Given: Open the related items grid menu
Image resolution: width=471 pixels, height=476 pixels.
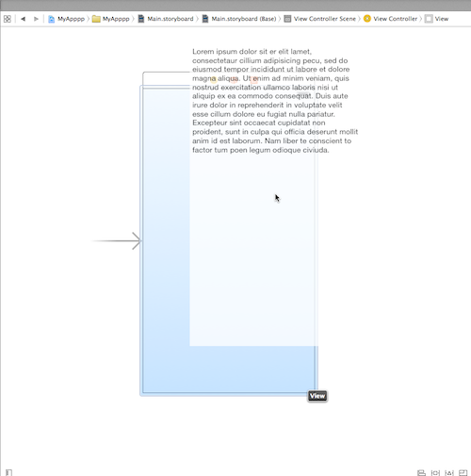Looking at the screenshot, I should [x=8, y=19].
